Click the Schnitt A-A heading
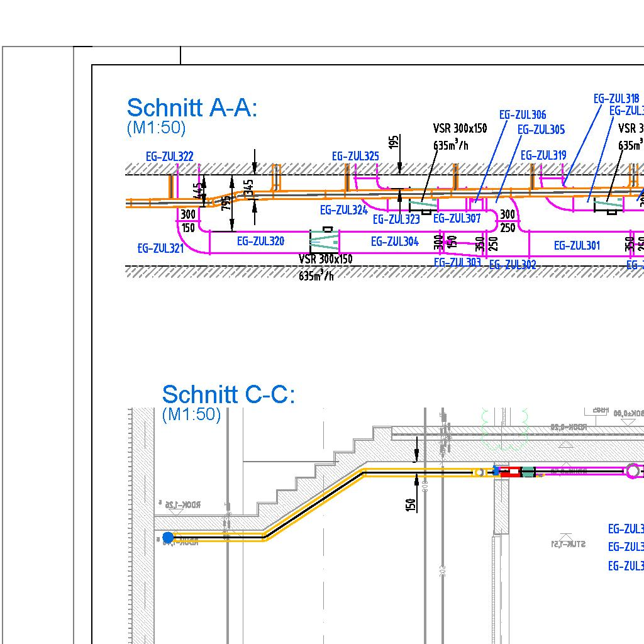The height and width of the screenshot is (644, 644). 192,108
